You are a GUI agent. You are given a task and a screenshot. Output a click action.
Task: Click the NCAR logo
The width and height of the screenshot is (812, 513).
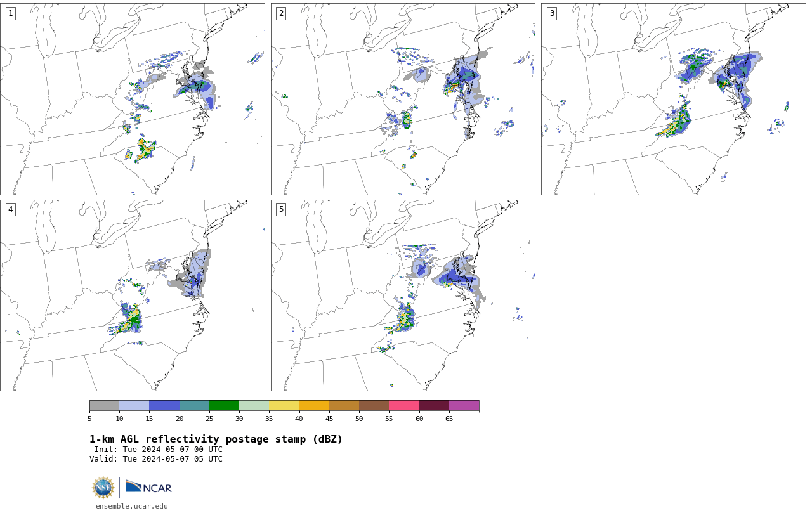pos(148,487)
